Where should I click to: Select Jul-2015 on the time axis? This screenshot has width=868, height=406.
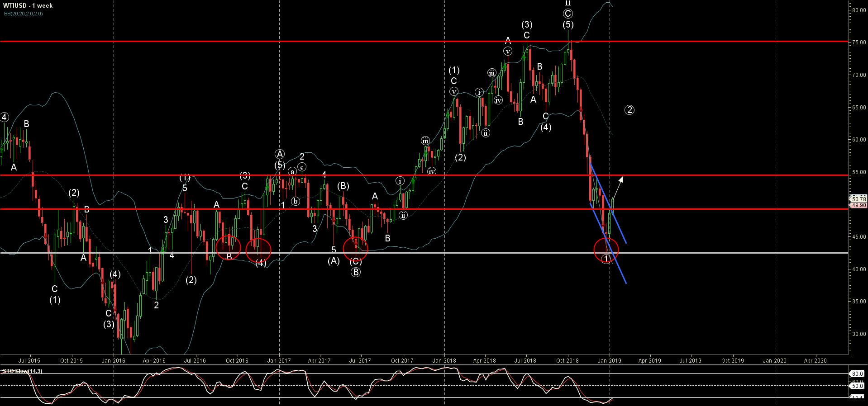[29, 361]
